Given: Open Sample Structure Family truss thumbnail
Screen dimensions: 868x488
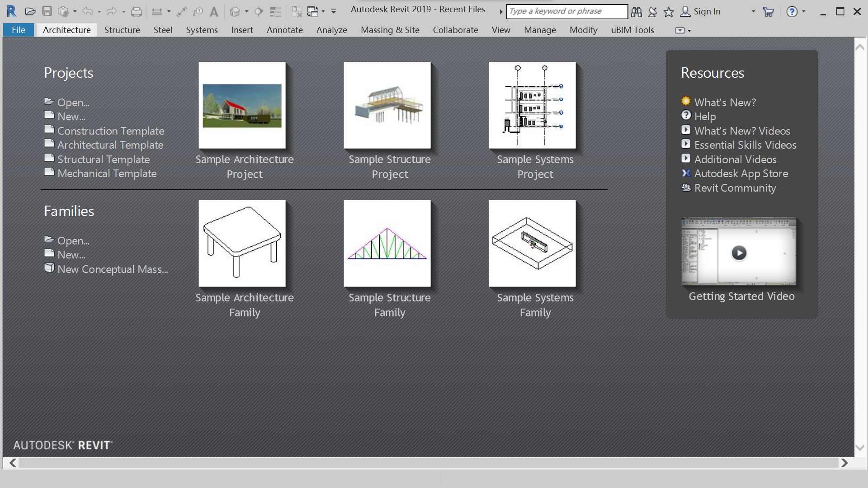Looking at the screenshot, I should click(x=387, y=244).
